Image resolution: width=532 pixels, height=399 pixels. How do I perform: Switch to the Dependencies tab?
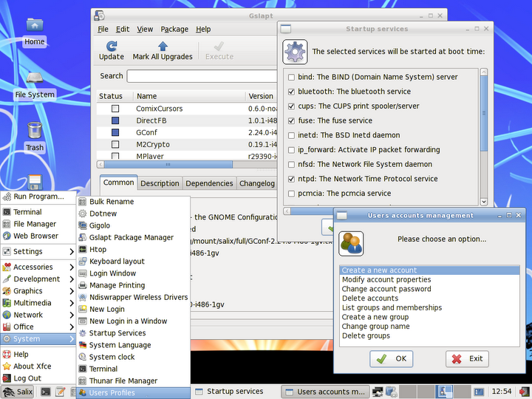pos(209,183)
